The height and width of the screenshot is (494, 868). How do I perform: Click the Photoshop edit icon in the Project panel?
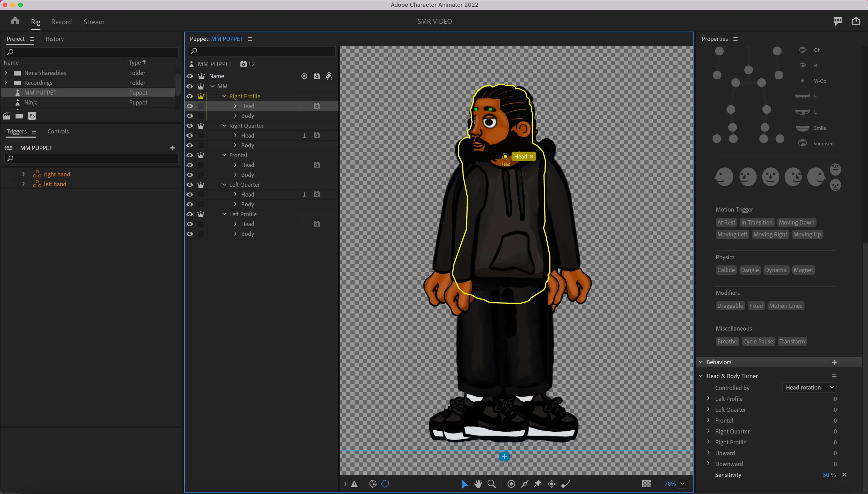(x=32, y=116)
